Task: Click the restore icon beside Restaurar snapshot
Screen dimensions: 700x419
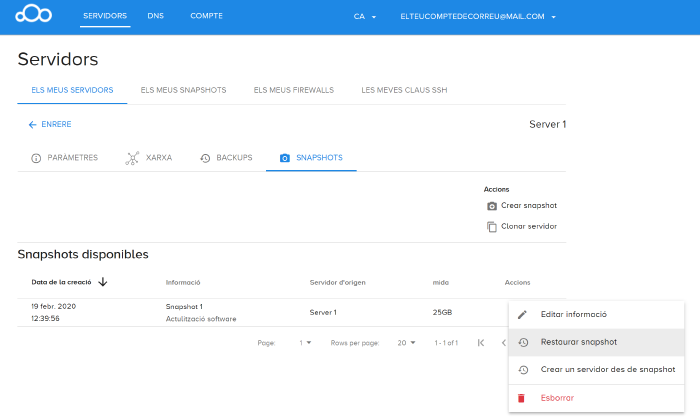Action: click(523, 342)
